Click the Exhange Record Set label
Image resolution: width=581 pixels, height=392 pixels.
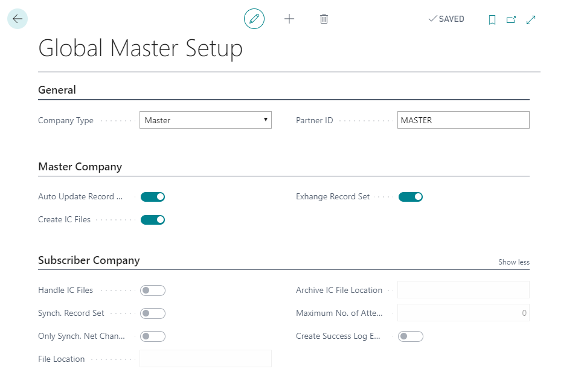point(333,197)
